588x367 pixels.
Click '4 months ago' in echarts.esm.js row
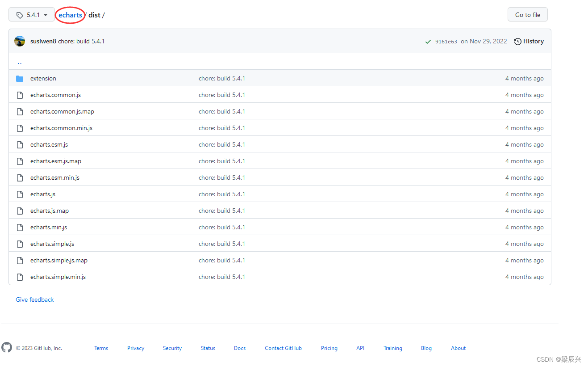[525, 144]
